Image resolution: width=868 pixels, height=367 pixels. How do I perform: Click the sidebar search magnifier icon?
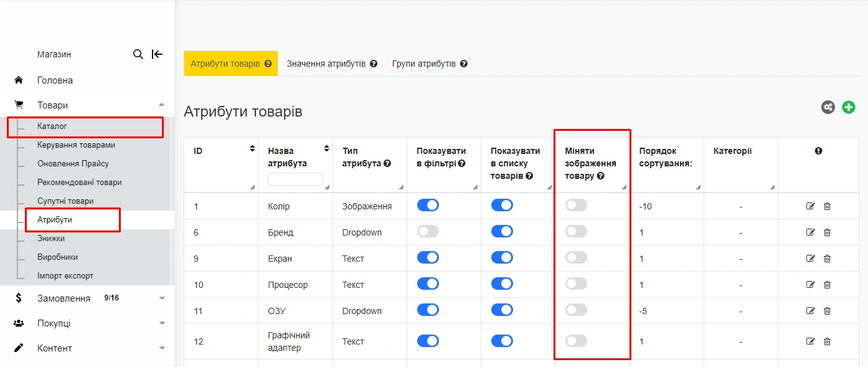click(138, 54)
